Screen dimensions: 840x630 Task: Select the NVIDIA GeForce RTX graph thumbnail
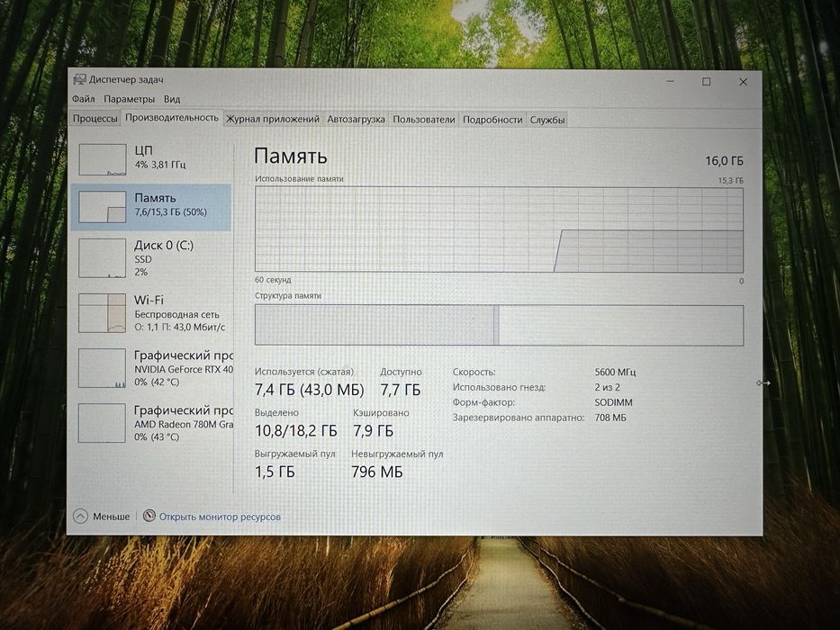(102, 368)
